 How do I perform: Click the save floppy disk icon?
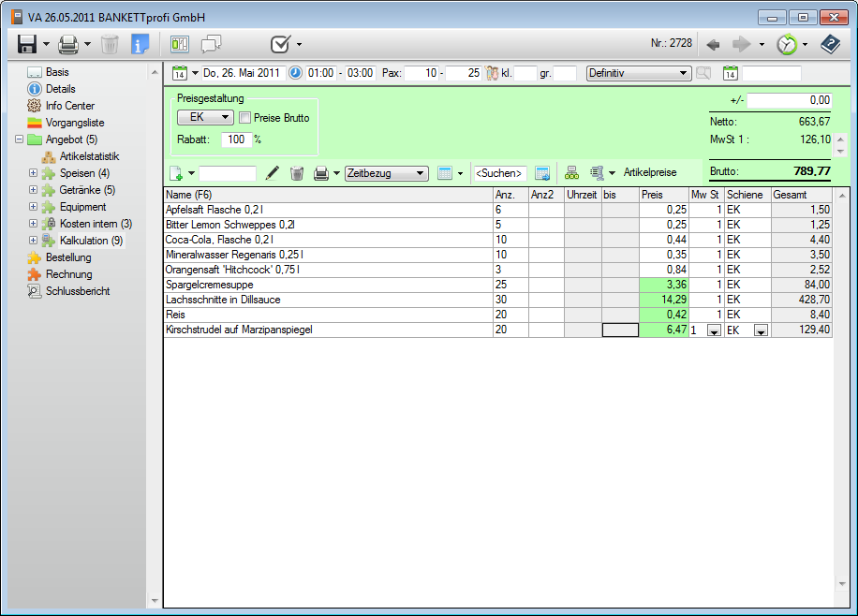(x=27, y=44)
